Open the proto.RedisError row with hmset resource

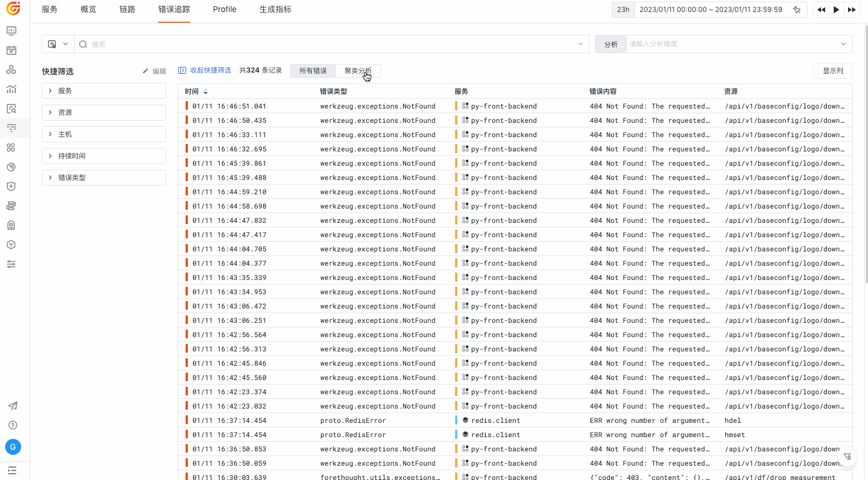[515, 435]
